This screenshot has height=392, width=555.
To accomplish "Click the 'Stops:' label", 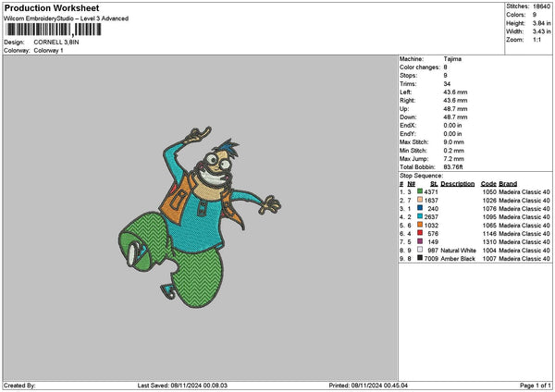I will (x=409, y=76).
